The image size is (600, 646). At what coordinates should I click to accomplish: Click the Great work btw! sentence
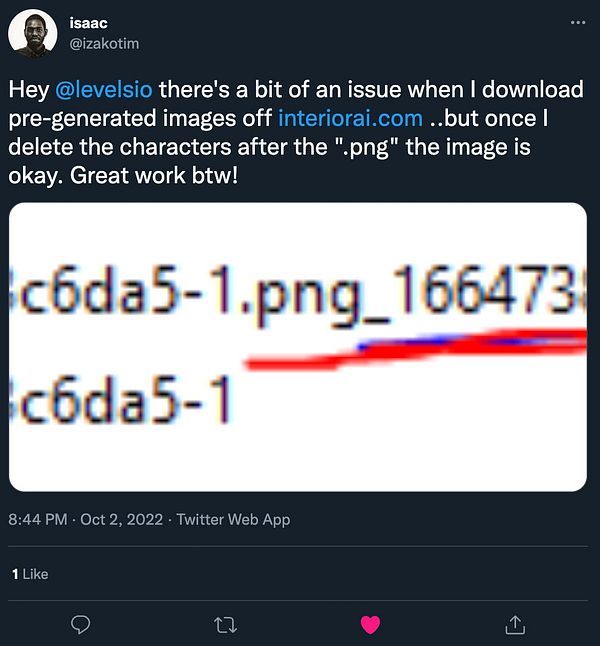[154, 176]
